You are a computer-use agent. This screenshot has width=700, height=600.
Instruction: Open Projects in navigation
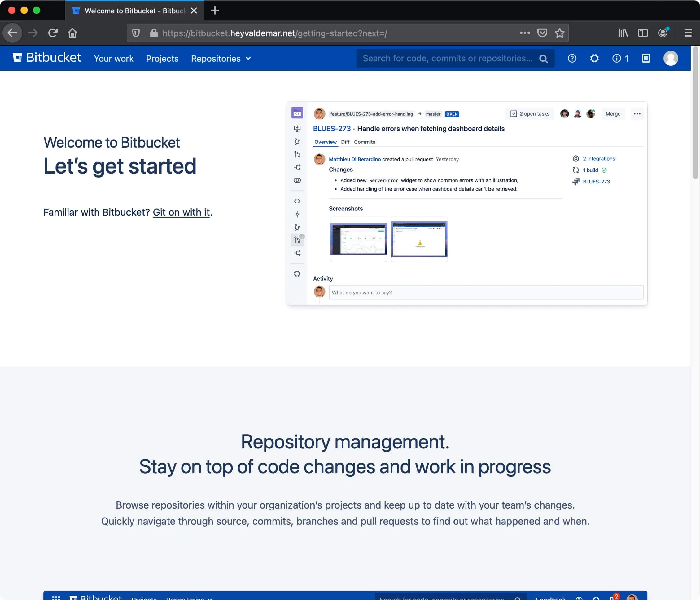point(162,59)
